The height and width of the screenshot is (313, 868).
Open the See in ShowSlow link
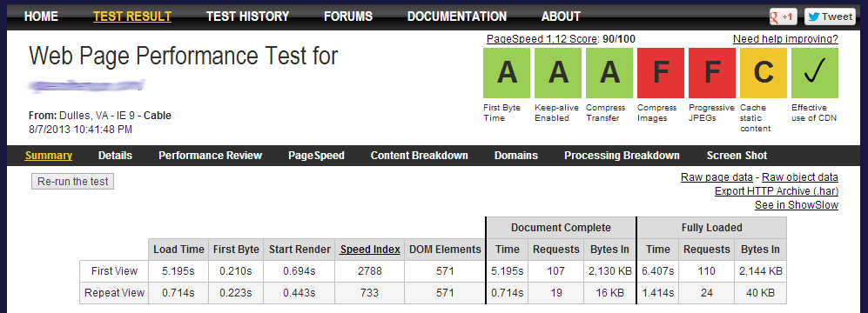pos(796,205)
